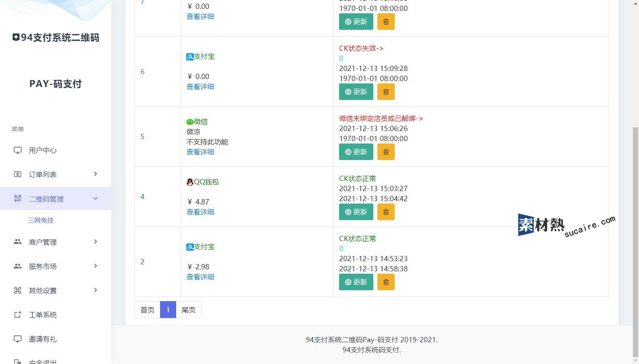
Task: Open 查看详细 link in row 6
Action: [200, 87]
